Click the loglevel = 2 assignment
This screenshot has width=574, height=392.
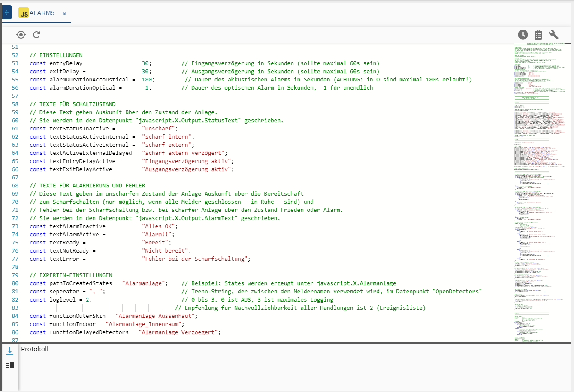[x=60, y=300]
